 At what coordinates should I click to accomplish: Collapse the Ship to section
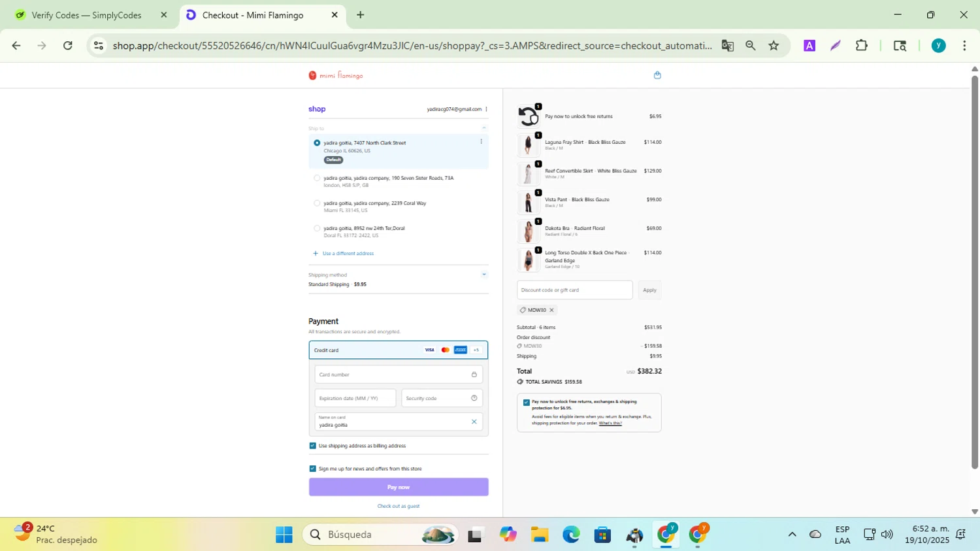pyautogui.click(x=484, y=128)
